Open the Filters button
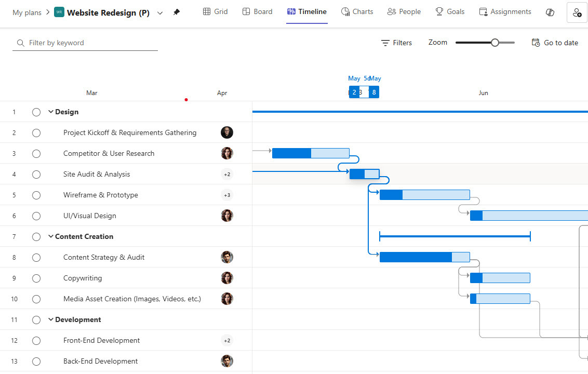 (396, 43)
